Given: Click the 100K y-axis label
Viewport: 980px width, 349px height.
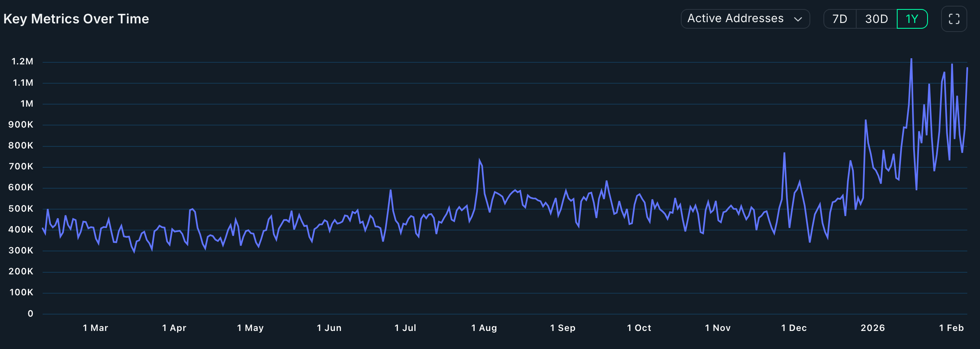Looking at the screenshot, I should (x=21, y=292).
